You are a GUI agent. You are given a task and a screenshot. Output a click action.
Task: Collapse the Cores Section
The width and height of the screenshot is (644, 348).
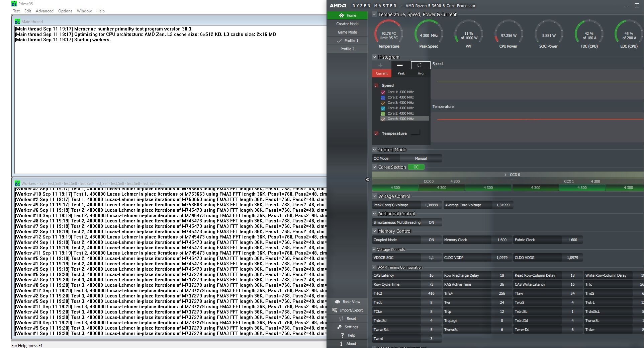point(374,167)
